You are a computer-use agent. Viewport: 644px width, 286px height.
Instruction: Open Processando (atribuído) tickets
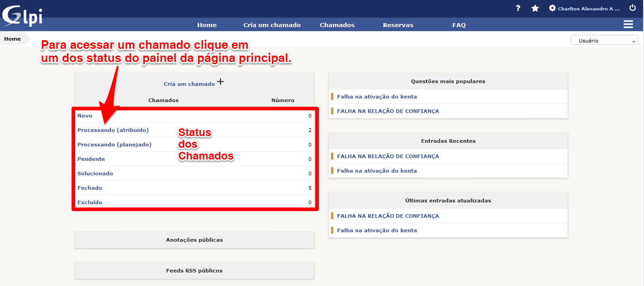(x=113, y=130)
